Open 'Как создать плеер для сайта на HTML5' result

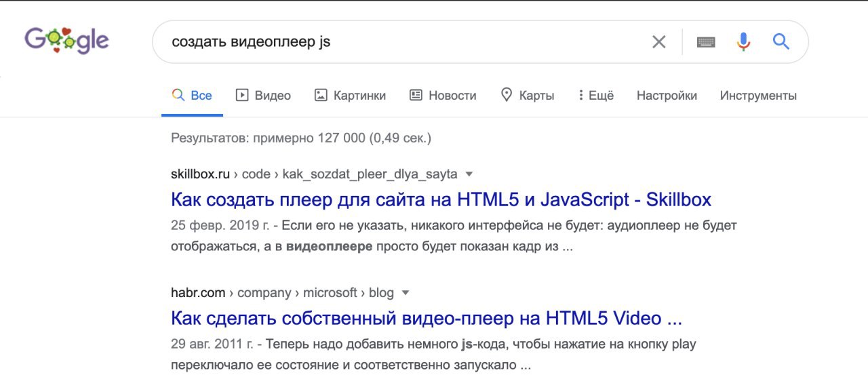(x=441, y=199)
